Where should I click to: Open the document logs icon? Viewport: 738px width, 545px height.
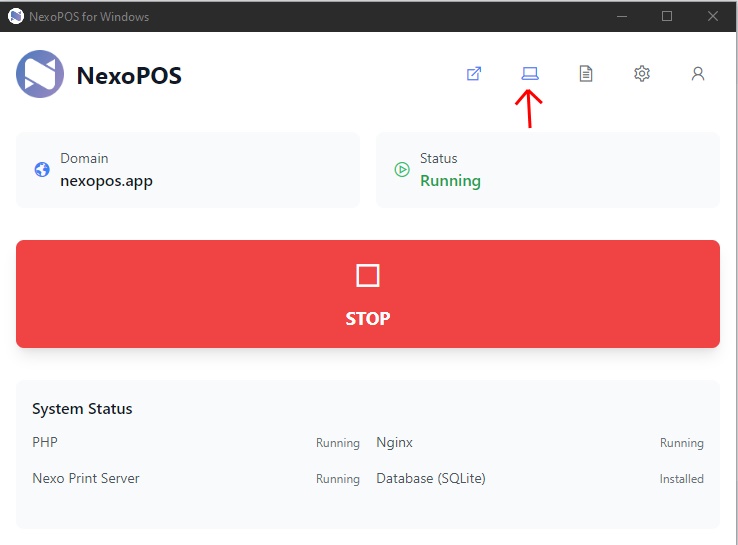pyautogui.click(x=586, y=73)
